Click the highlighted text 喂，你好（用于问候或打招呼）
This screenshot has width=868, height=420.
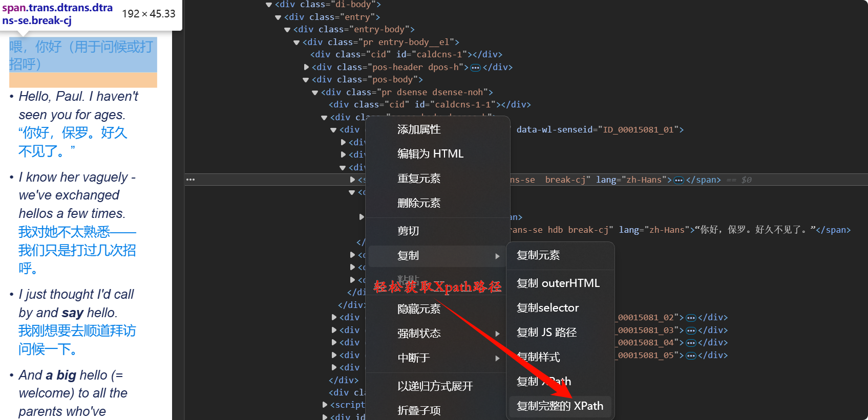pyautogui.click(x=82, y=55)
